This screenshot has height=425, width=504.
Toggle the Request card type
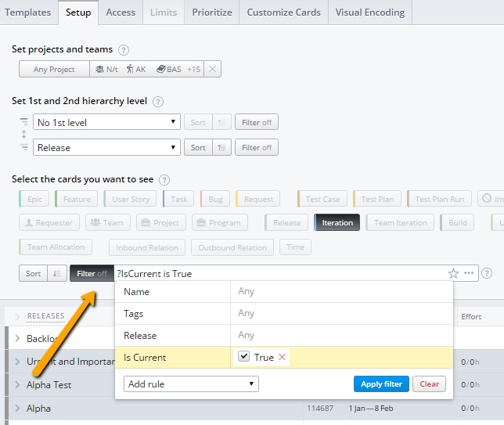257,199
